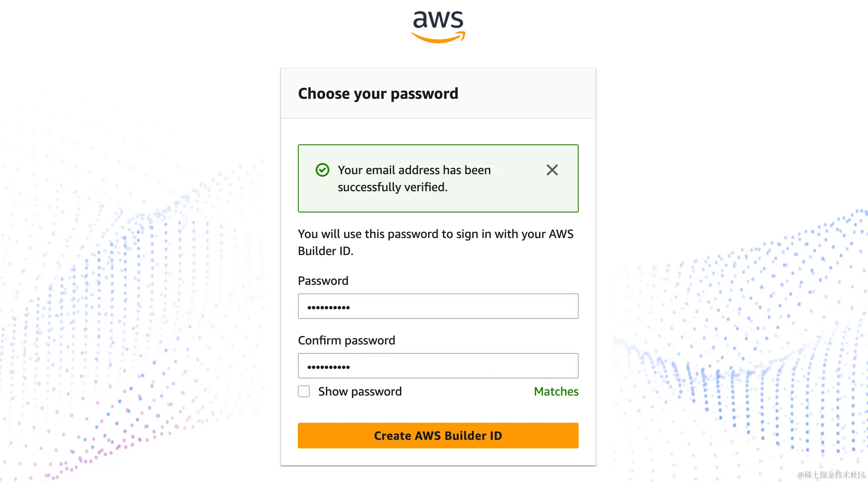This screenshot has width=868, height=482.
Task: Click the email successfully verified message text
Action: [414, 178]
